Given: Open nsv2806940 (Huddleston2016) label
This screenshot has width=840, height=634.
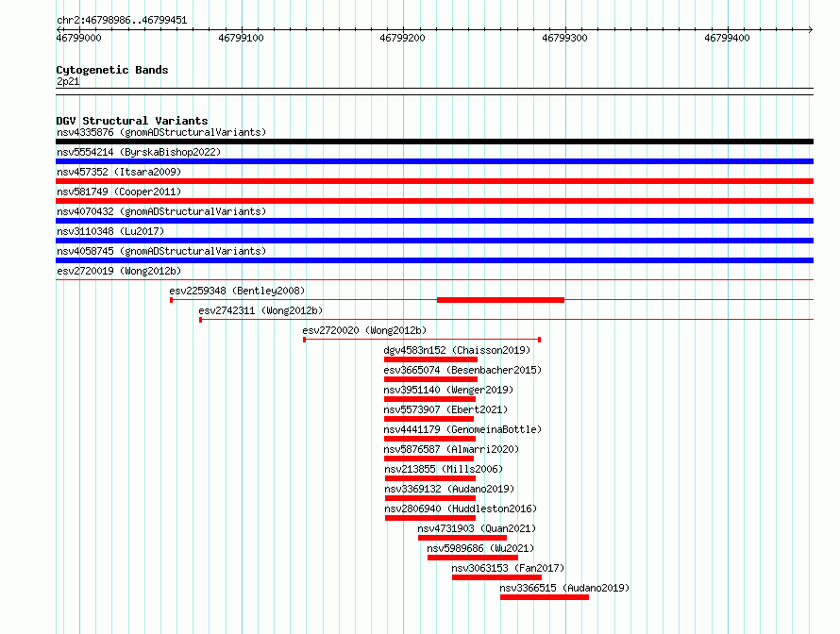Looking at the screenshot, I should pos(461,509).
